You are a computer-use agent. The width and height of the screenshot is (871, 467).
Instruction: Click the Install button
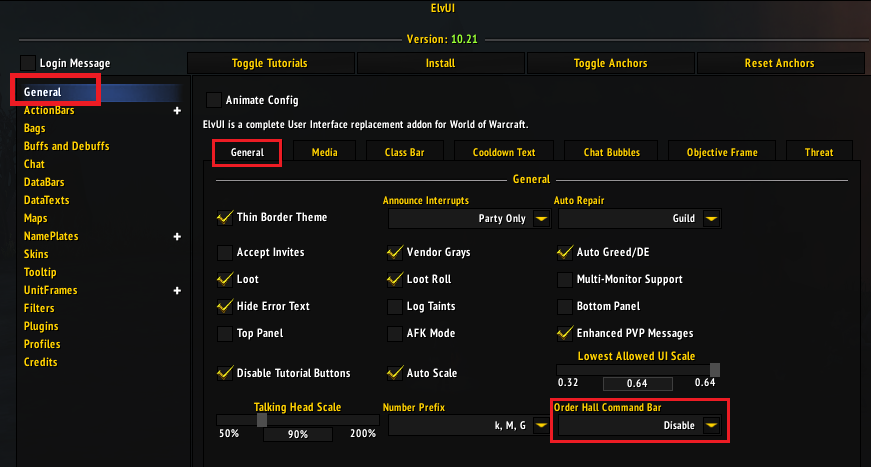440,63
